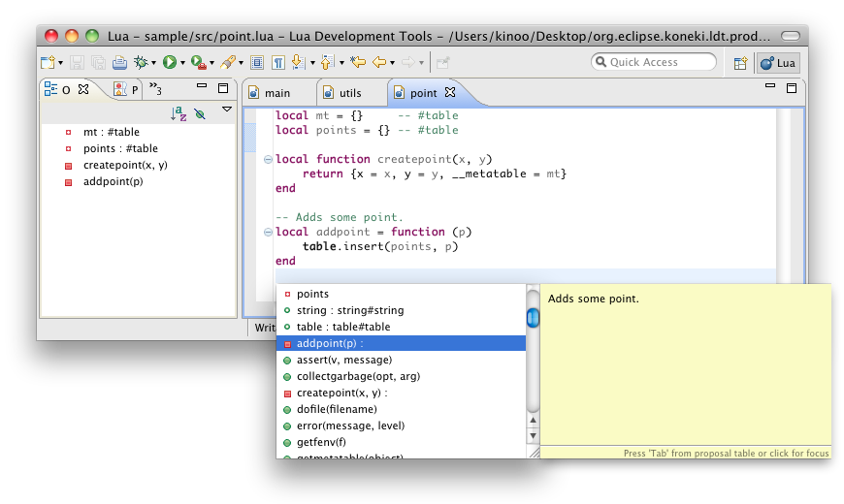Viewport: 844px width, 504px height.
Task: Select the P view tab
Action: pyautogui.click(x=126, y=89)
